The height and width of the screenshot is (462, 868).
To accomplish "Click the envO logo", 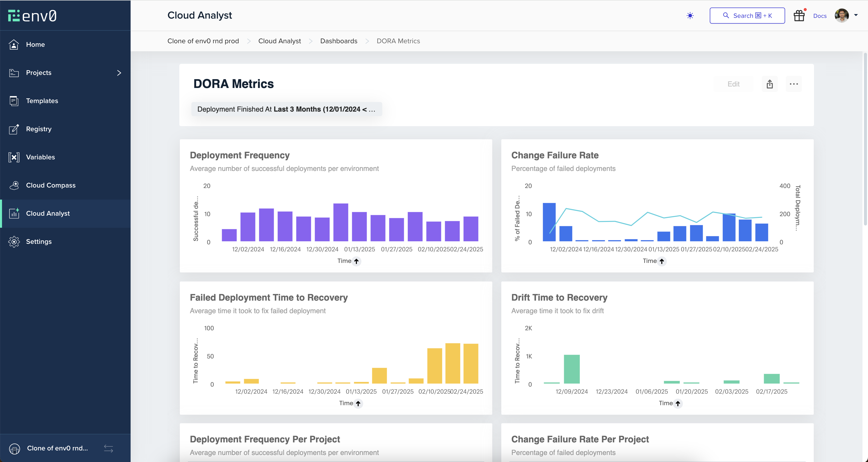I will click(x=32, y=16).
